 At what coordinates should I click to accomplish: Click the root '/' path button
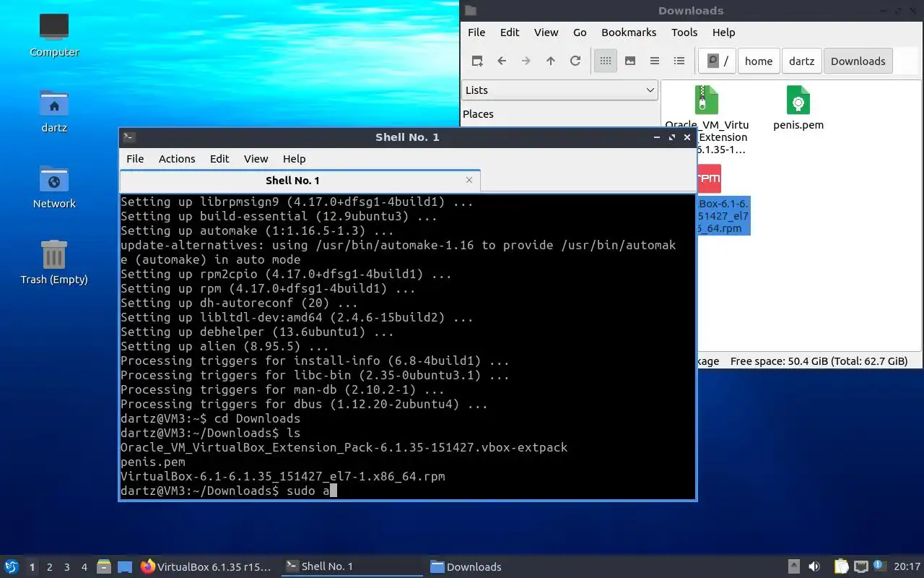pyautogui.click(x=718, y=61)
